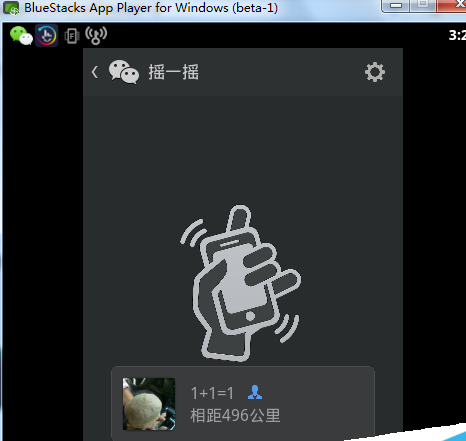Minimize the BlueStacks window
The width and height of the screenshot is (466, 441).
396,5
